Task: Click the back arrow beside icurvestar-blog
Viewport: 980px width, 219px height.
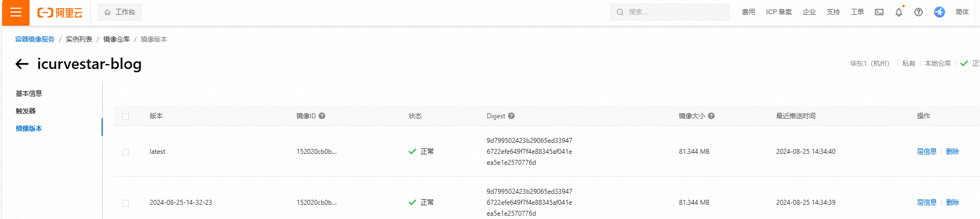Action: pyautogui.click(x=22, y=64)
